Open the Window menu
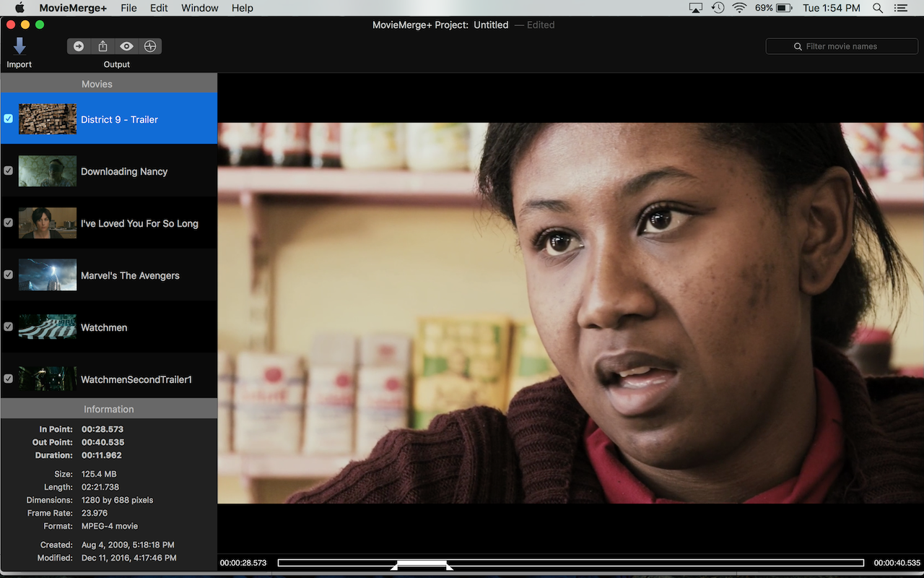Screen dimensions: 924x578 click(200, 8)
